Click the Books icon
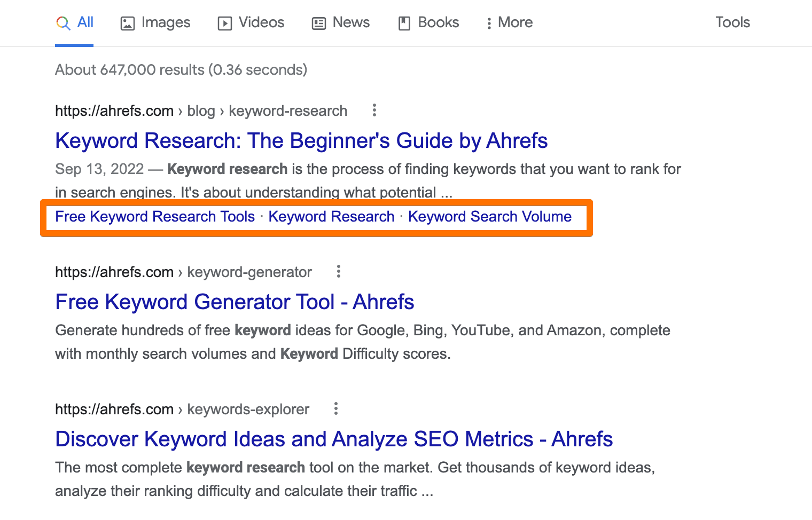This screenshot has height=520, width=812. (x=404, y=22)
